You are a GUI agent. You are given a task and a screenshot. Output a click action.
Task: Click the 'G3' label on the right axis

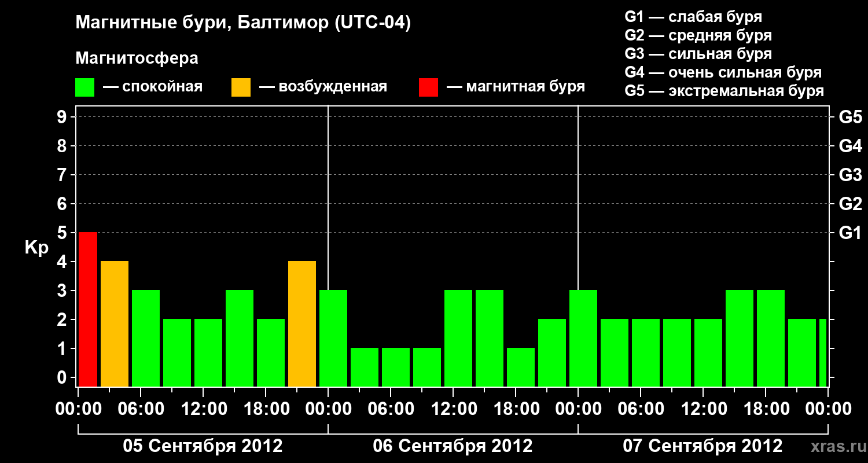[x=850, y=175]
